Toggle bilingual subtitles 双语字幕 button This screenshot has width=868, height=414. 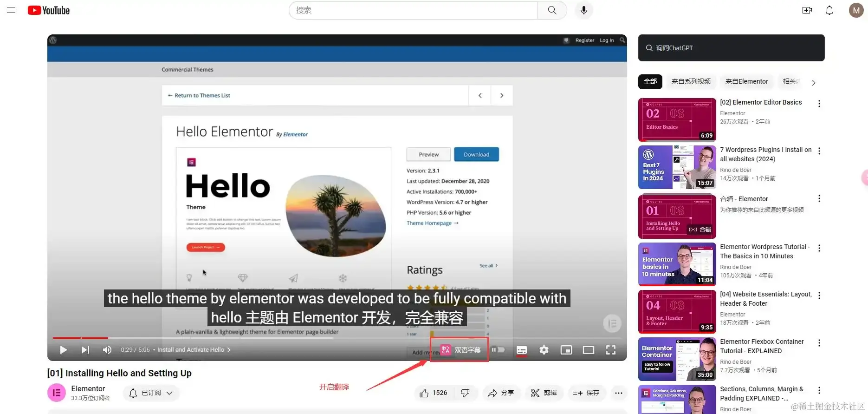click(460, 350)
